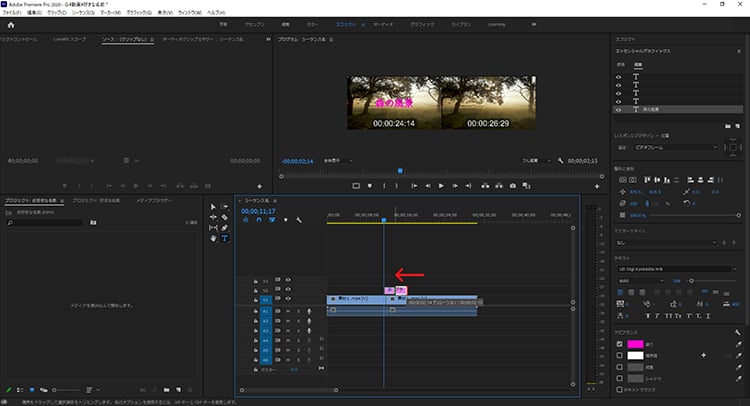Toggle lock on the V1 track
This screenshot has width=750, height=406.
[x=256, y=300]
